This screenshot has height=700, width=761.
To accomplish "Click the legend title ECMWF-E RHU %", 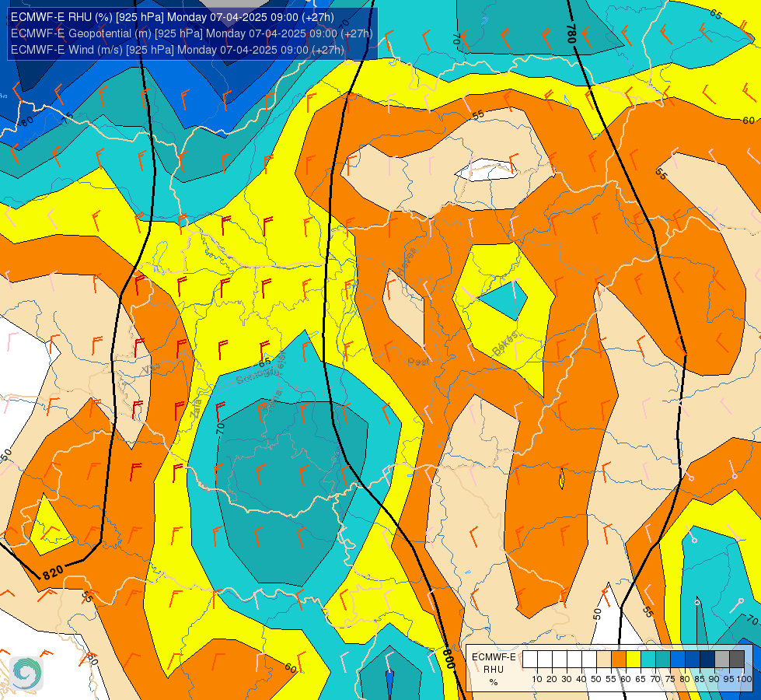I will [494, 670].
